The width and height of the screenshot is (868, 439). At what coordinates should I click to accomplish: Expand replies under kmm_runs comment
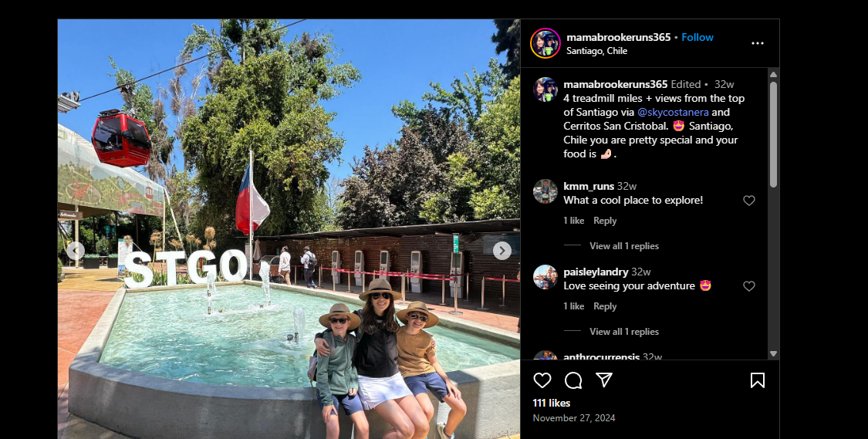click(x=624, y=246)
